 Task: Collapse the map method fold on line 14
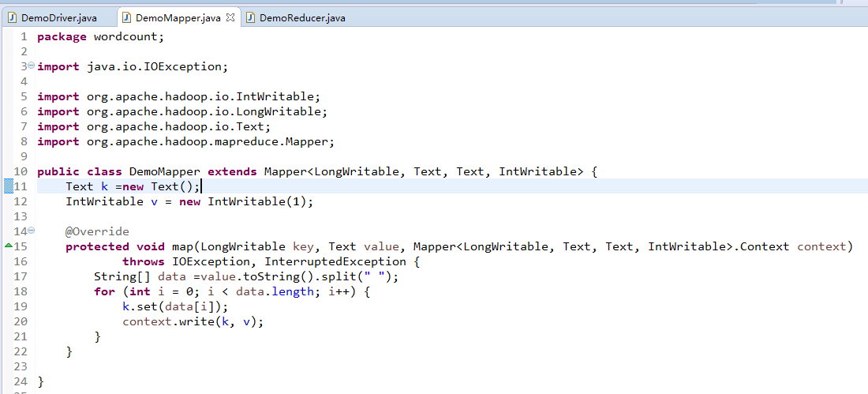(31, 230)
